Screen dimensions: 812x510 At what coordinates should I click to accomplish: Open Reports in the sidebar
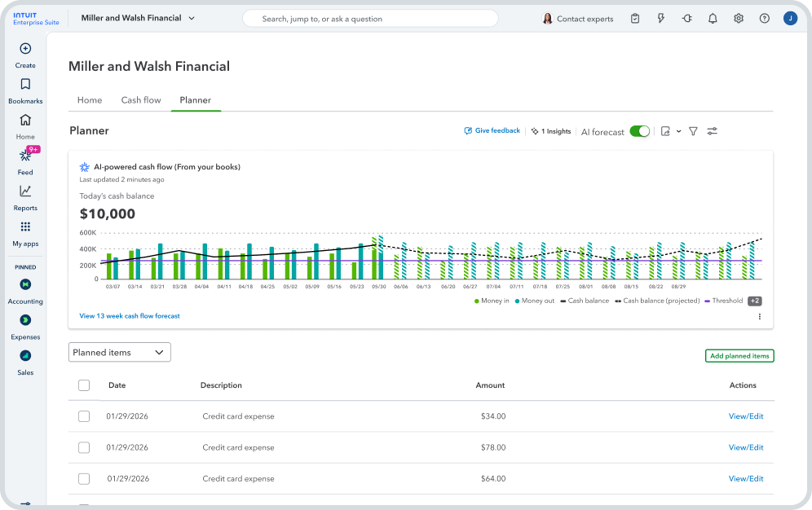[25, 191]
